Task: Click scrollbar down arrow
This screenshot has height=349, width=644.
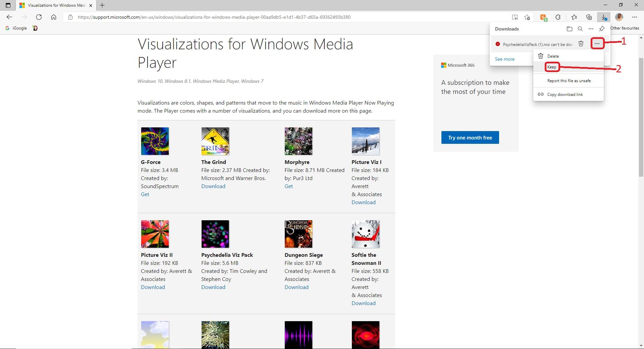Action: [641, 346]
